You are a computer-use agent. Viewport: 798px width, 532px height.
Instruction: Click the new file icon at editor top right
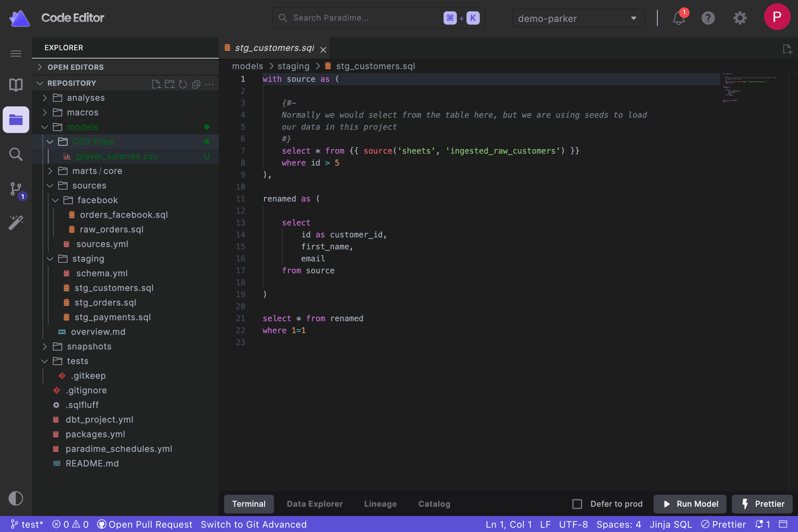787,49
